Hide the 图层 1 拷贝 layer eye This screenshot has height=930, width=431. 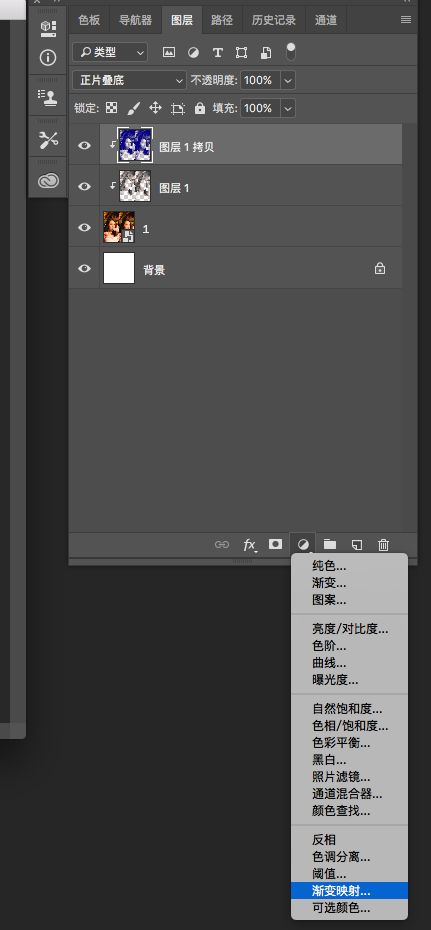(x=85, y=145)
